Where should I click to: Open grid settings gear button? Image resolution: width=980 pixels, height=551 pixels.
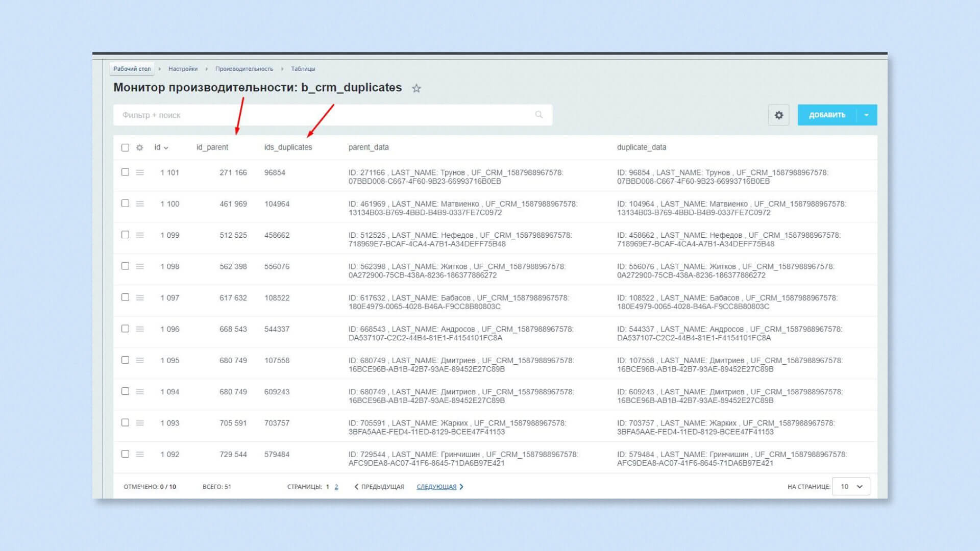click(778, 115)
